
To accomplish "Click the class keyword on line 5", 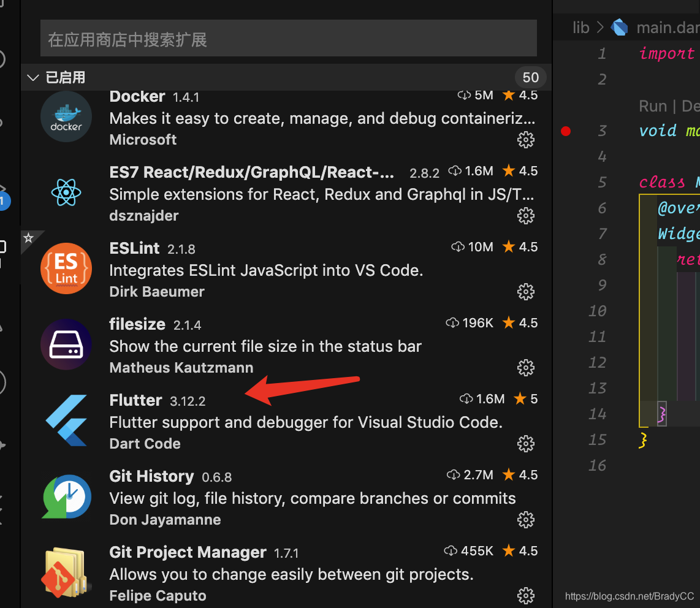I will pyautogui.click(x=662, y=182).
